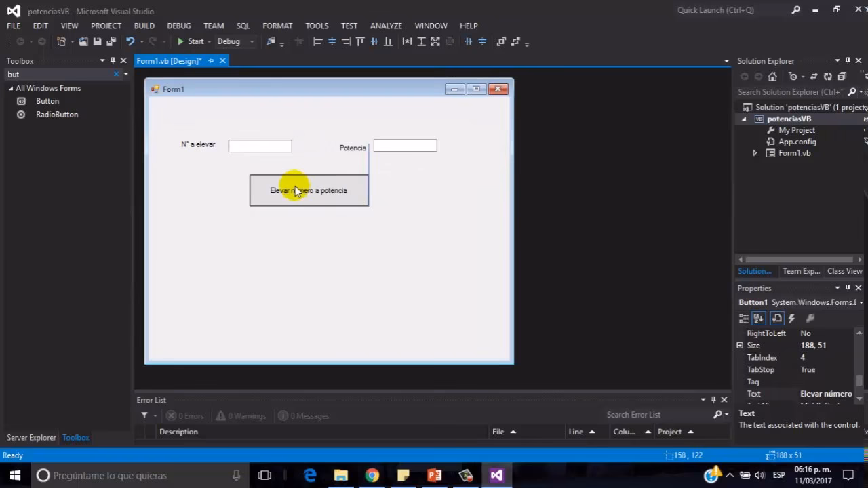Sort properties alphabetically in Properties panel

point(759,318)
